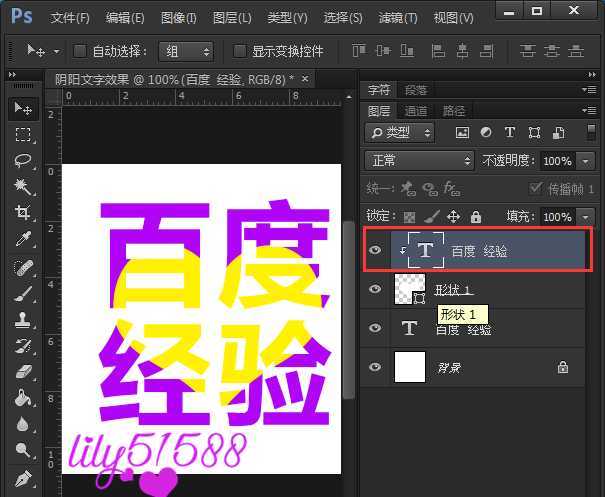Select the Clone Stamp tool

22,319
